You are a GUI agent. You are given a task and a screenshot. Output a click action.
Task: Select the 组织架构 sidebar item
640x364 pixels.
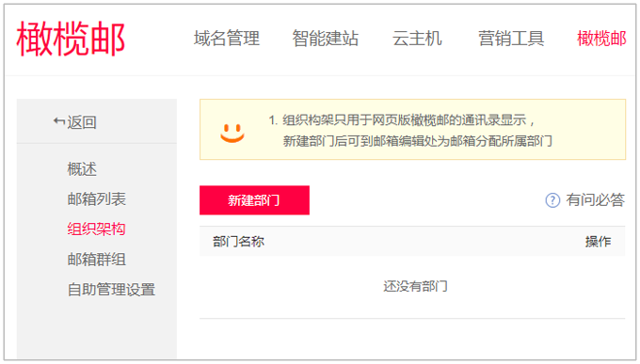[x=96, y=229]
